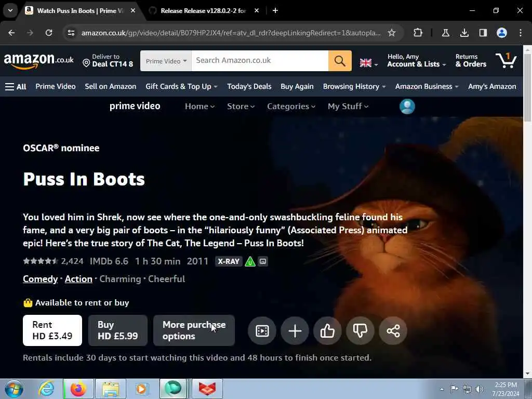This screenshot has width=532, height=399.
Task: Select the Watch Puss In Boots tab
Action: point(81,10)
